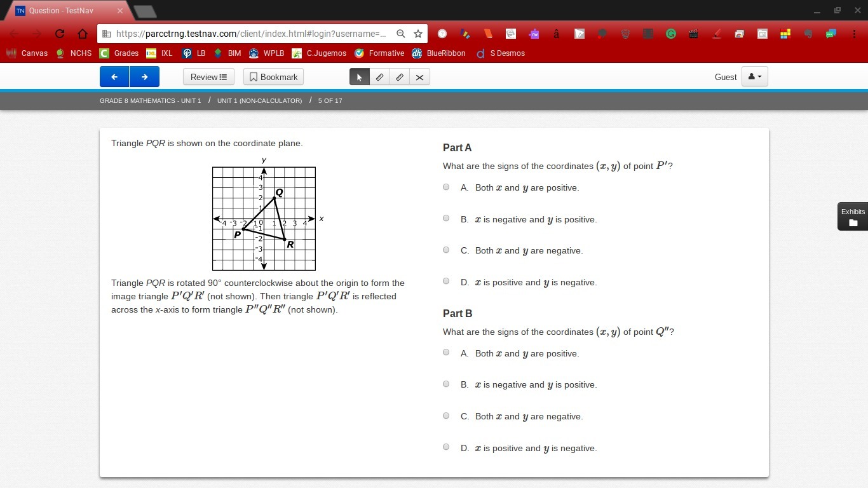The image size is (868, 488).
Task: Open the colorful grid extension icon
Action: [x=785, y=34]
